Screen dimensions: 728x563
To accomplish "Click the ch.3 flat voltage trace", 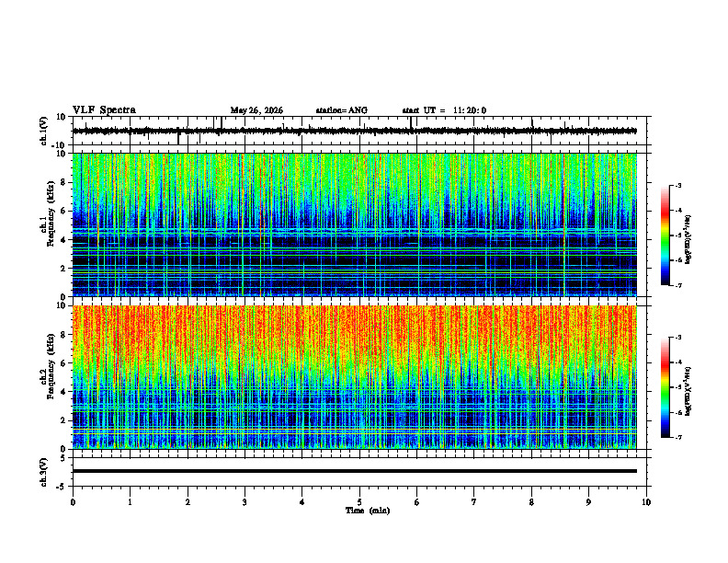I will pyautogui.click(x=354, y=471).
